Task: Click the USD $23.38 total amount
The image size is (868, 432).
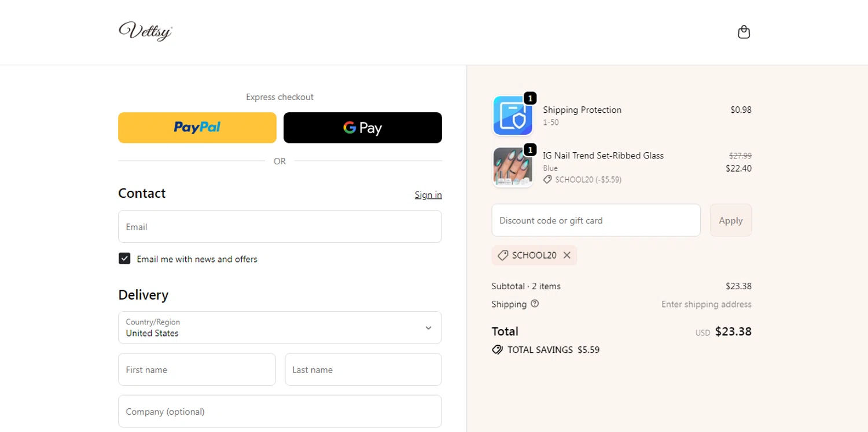Action: (x=723, y=331)
